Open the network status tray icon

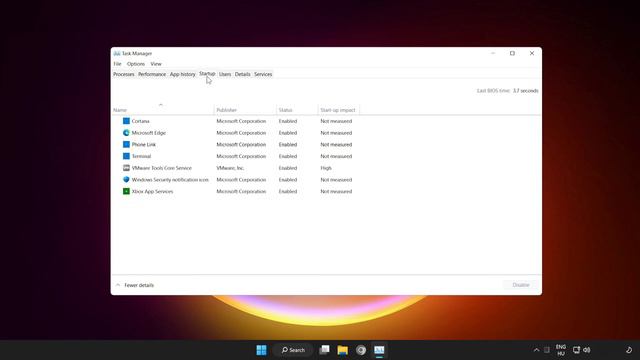click(576, 350)
